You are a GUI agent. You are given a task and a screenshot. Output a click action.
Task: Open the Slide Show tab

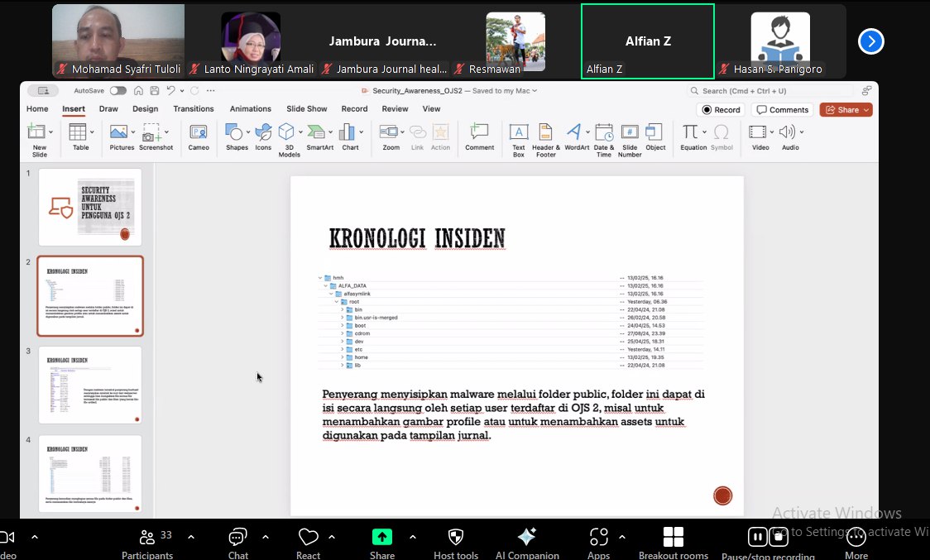307,108
